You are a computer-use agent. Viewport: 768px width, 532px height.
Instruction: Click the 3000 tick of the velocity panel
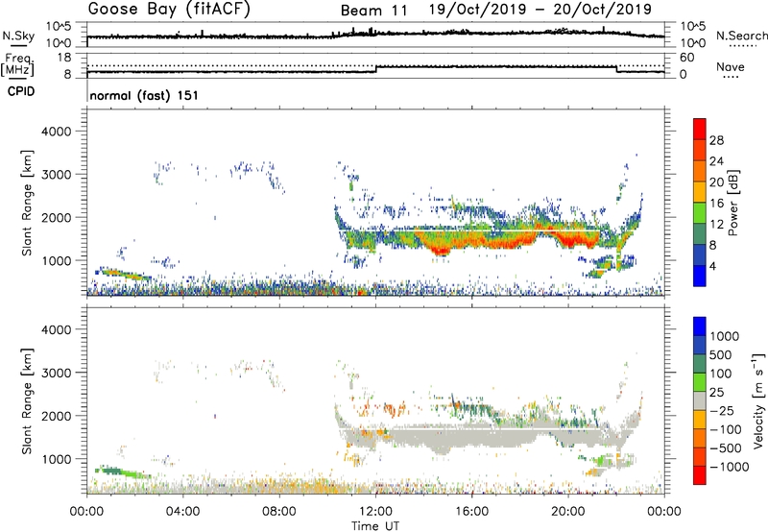57,373
